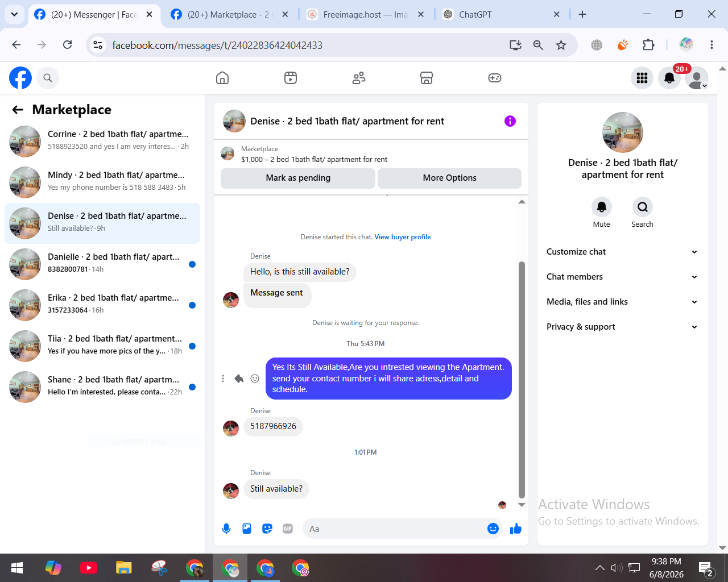Open the Gaming controller icon
The height and width of the screenshot is (582, 728).
click(x=495, y=78)
